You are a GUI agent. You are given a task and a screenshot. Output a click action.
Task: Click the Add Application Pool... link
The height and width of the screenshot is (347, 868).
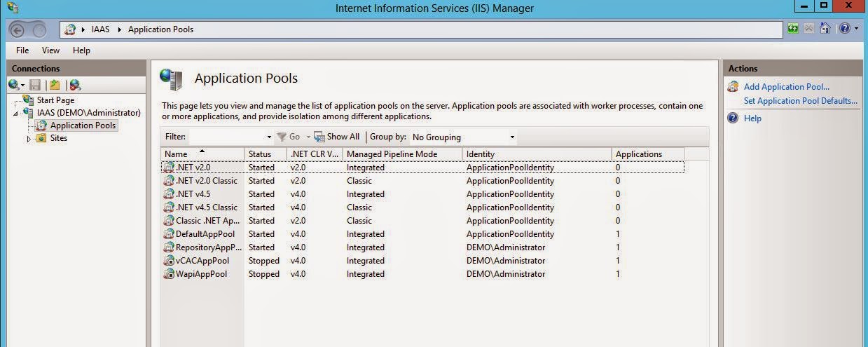click(x=787, y=87)
